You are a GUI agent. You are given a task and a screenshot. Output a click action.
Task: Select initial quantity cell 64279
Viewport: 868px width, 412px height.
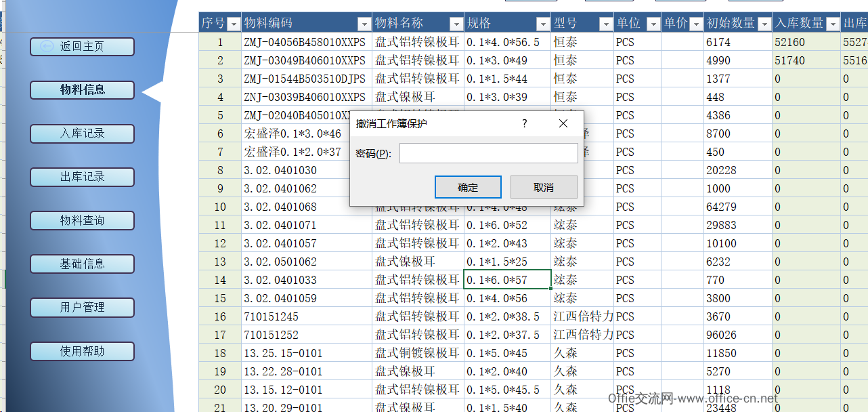tap(738, 207)
